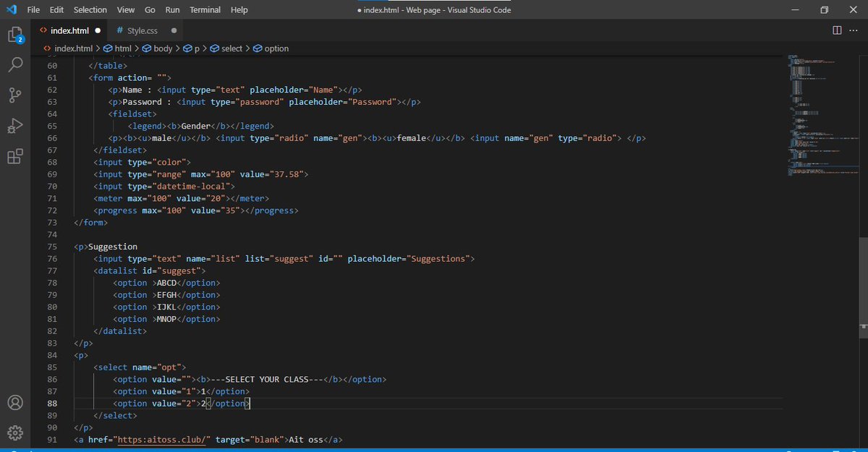The height and width of the screenshot is (452, 868).
Task: Restore down the VS Code window
Action: [x=824, y=9]
